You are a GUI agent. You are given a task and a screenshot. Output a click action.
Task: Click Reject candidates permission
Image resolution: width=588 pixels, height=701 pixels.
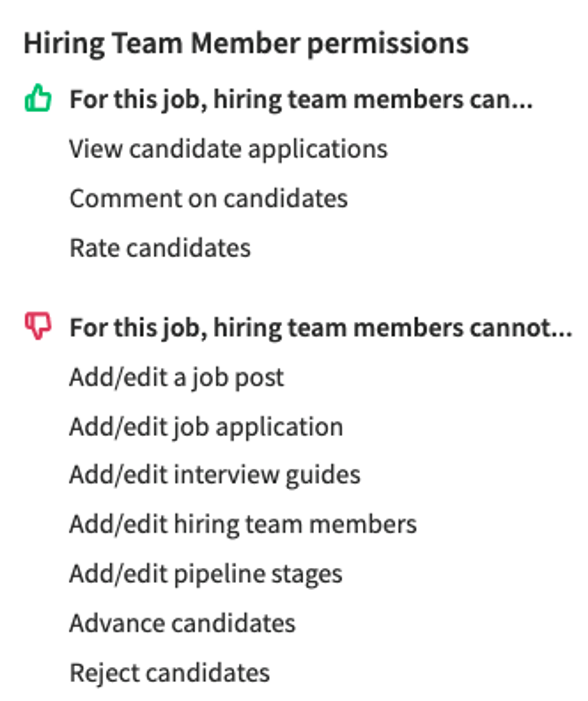pos(170,673)
